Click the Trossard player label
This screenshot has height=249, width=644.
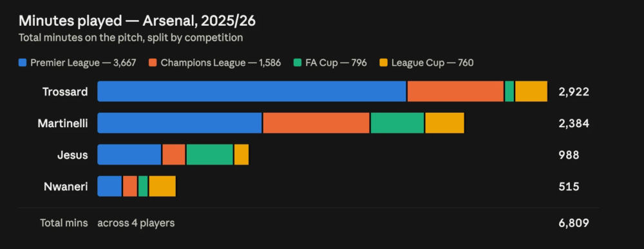(x=65, y=92)
